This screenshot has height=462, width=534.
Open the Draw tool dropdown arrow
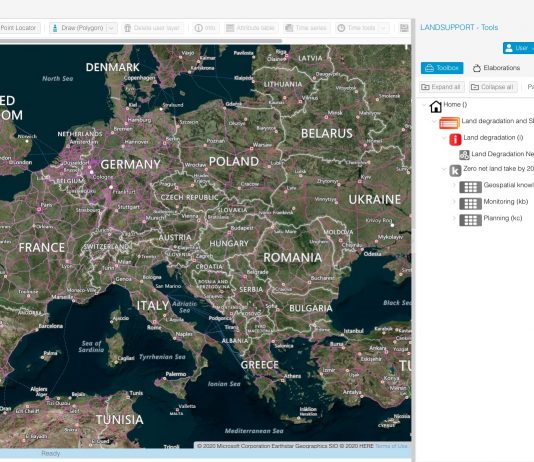tap(111, 28)
